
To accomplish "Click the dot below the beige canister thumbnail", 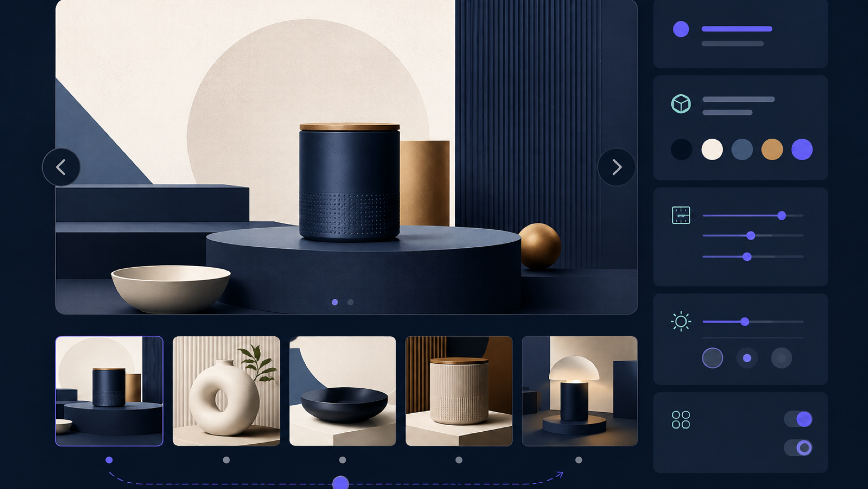I will 459,460.
